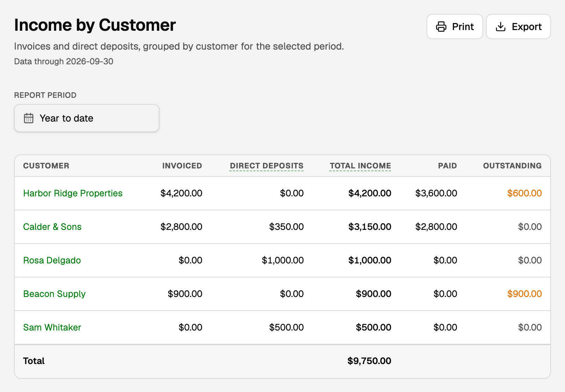Select Rosa Delgado's $1,000.00 direct deposit
This screenshot has height=392, width=565.
click(282, 260)
